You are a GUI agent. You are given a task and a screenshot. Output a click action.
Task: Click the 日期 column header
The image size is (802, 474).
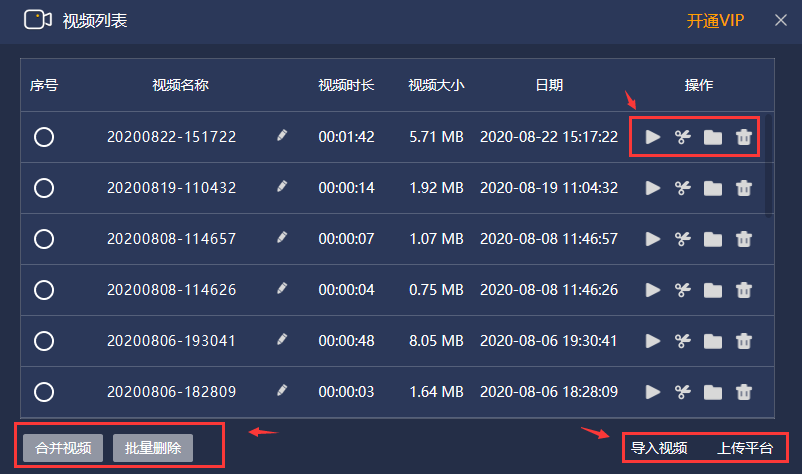coord(549,85)
